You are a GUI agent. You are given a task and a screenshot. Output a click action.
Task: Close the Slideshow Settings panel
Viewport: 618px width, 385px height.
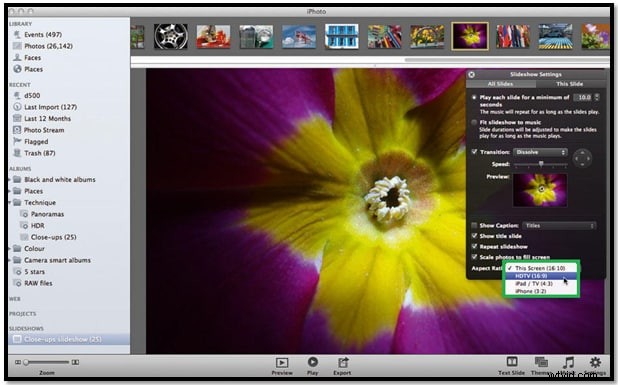click(x=471, y=74)
